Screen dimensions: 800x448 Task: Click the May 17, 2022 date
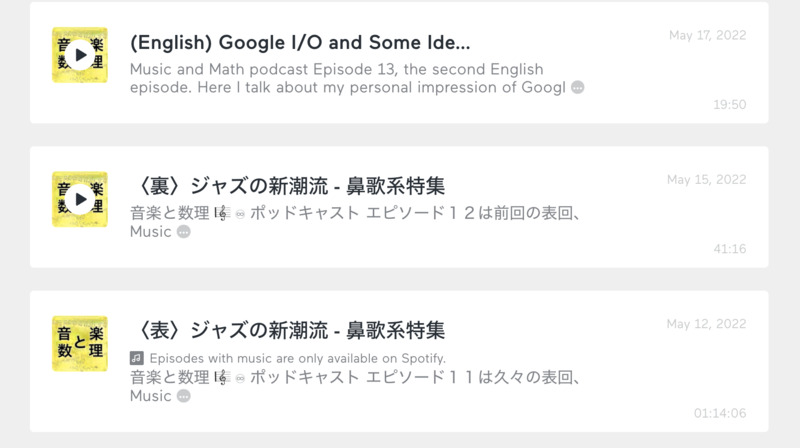pos(707,36)
